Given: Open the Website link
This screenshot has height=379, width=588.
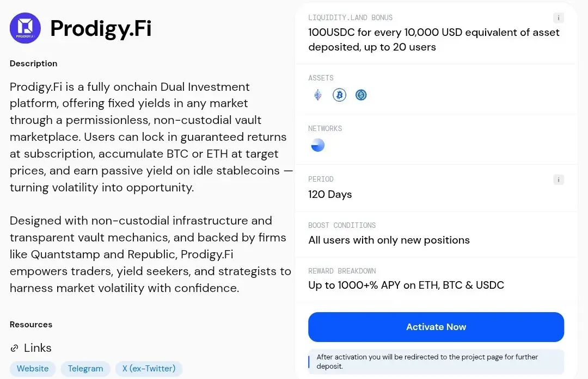Looking at the screenshot, I should point(33,369).
